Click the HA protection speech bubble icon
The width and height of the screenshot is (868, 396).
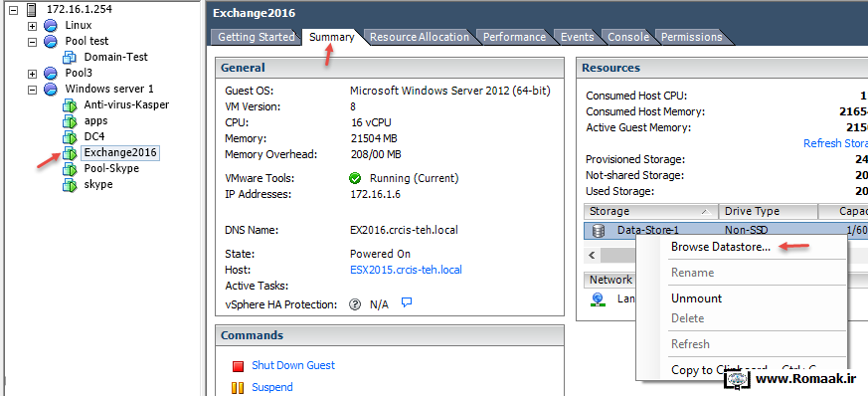407,302
